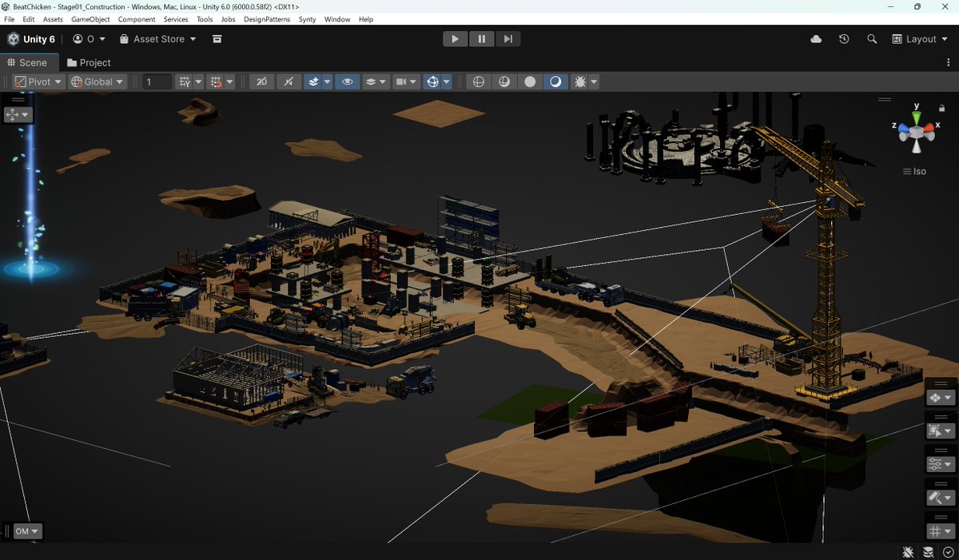This screenshot has height=560, width=959.
Task: Switch to the Project tab
Action: (x=89, y=62)
